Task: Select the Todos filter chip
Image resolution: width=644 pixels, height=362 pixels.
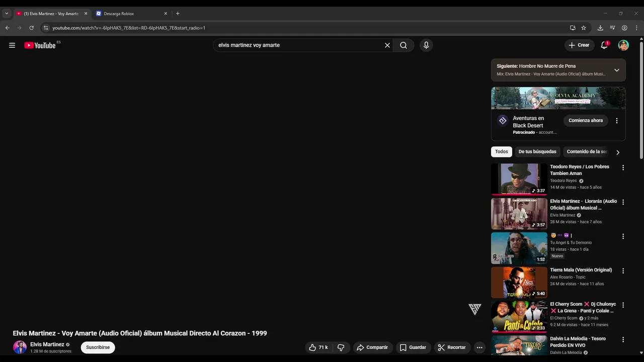Action: [x=502, y=152]
